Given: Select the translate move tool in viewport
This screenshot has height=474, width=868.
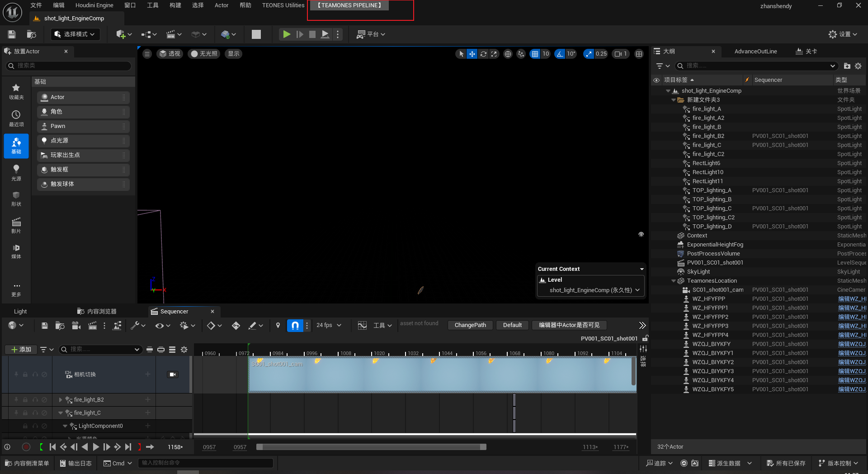Looking at the screenshot, I should 472,54.
